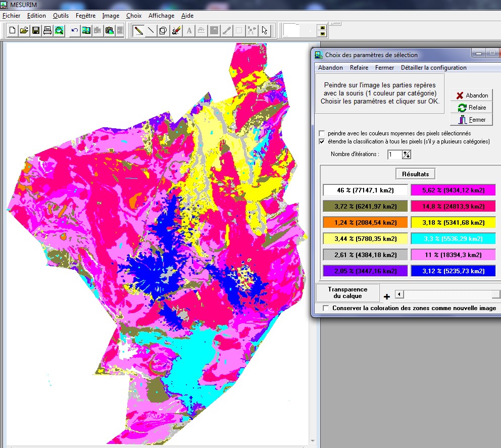Enable painting with average pixel colors

[x=322, y=133]
